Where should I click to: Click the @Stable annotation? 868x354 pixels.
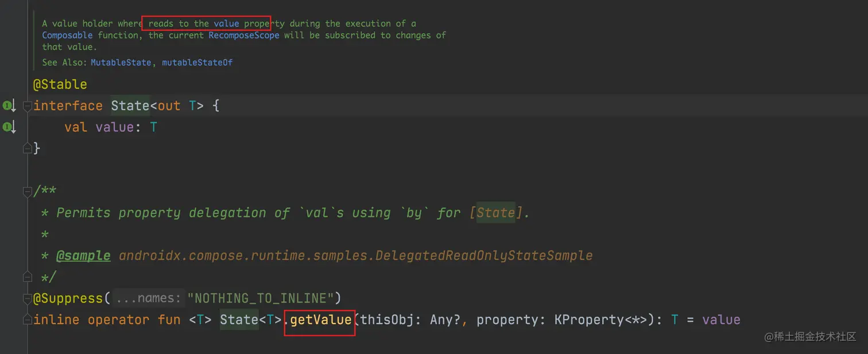click(x=60, y=84)
